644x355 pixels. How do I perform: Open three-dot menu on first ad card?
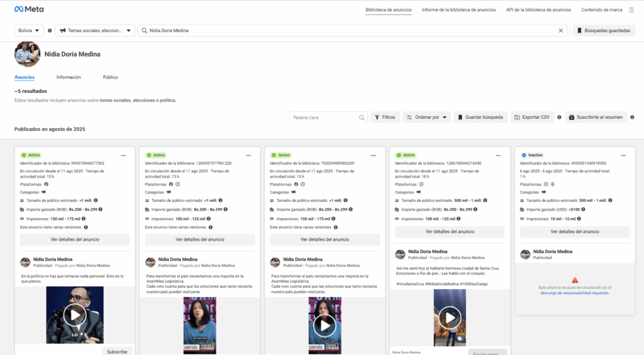[124, 155]
